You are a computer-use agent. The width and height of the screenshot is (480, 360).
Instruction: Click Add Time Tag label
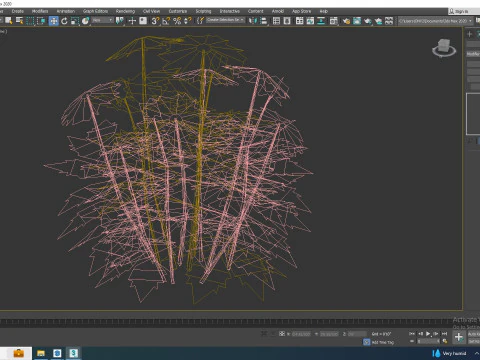click(x=382, y=342)
